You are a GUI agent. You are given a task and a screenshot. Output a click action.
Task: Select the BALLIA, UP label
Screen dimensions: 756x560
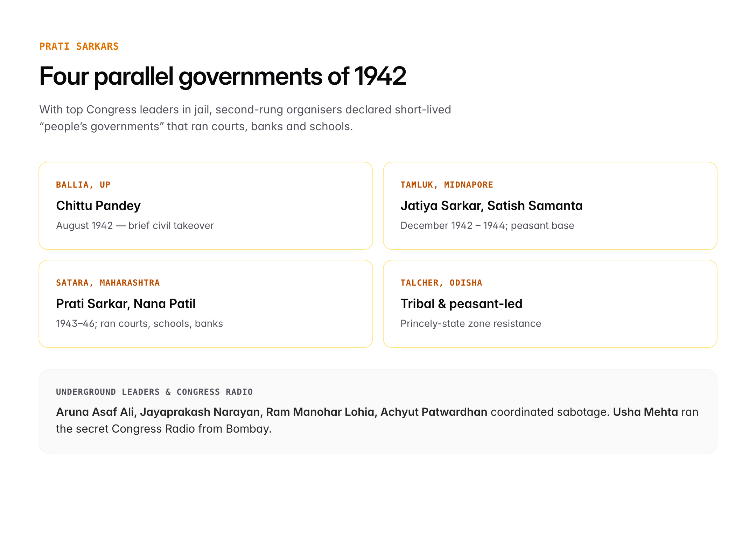click(x=83, y=184)
